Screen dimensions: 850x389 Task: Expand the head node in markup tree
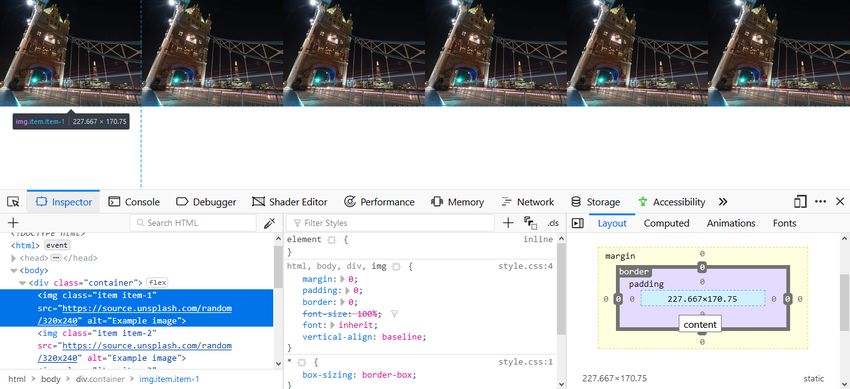click(14, 258)
